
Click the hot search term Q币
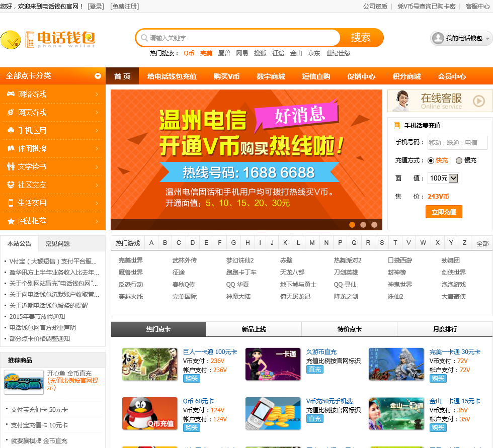click(x=189, y=53)
